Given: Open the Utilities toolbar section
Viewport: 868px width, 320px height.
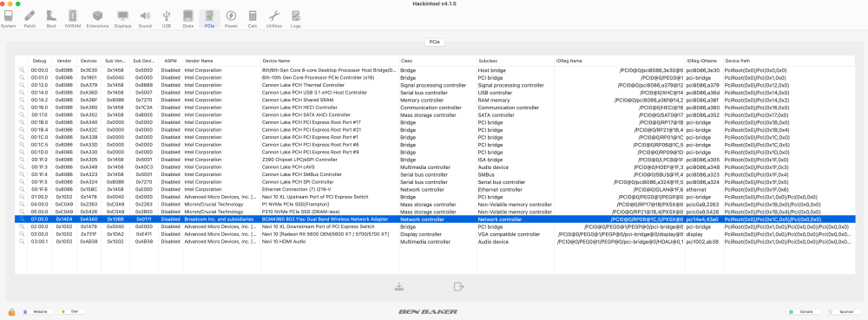Looking at the screenshot, I should click(x=273, y=19).
